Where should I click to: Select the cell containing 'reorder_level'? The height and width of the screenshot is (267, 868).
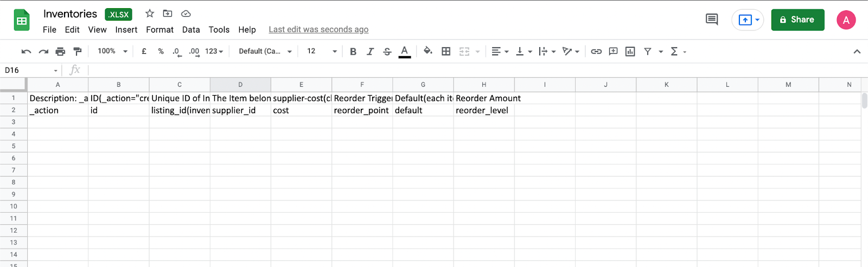(x=484, y=110)
